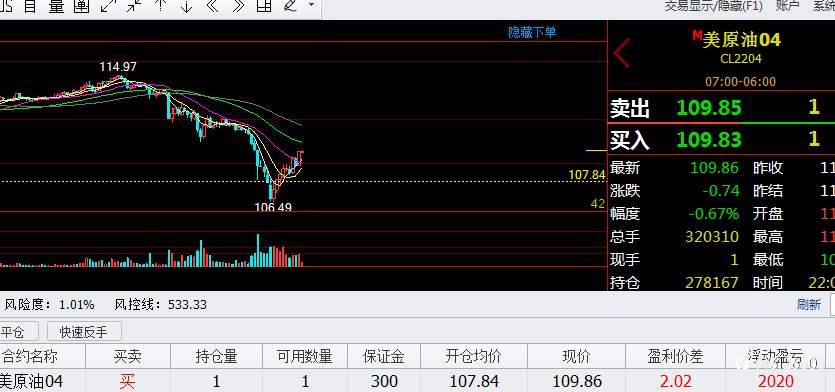Click the double left chevron icon
The height and width of the screenshot is (392, 835).
212,5
